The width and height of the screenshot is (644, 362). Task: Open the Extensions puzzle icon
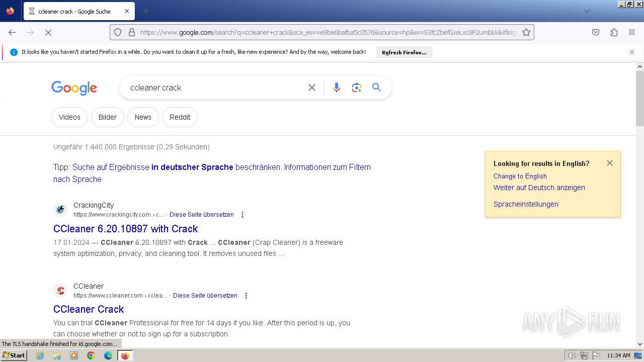(x=614, y=32)
